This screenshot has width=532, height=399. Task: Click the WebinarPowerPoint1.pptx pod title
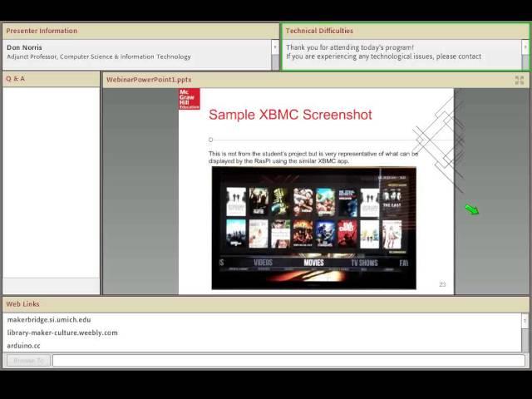[x=149, y=80]
